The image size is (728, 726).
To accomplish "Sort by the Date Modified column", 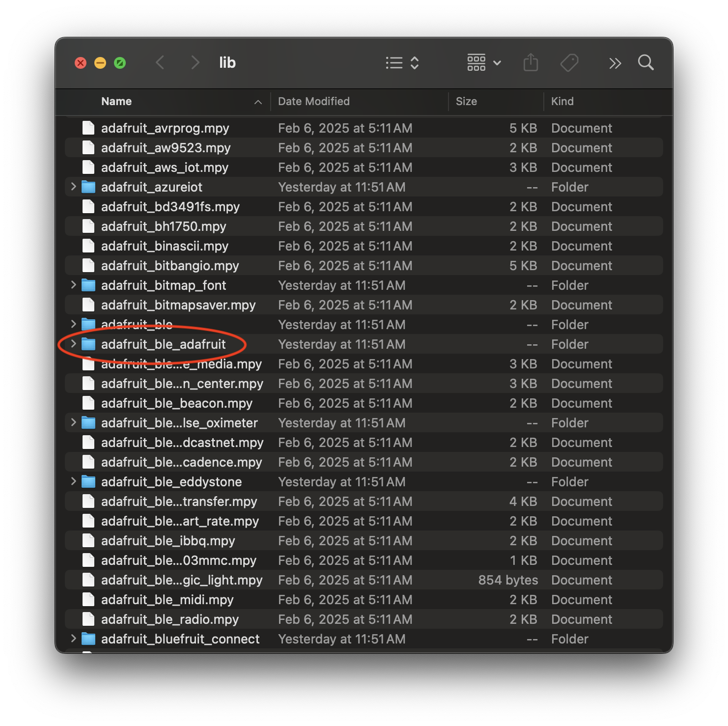I will tap(313, 101).
